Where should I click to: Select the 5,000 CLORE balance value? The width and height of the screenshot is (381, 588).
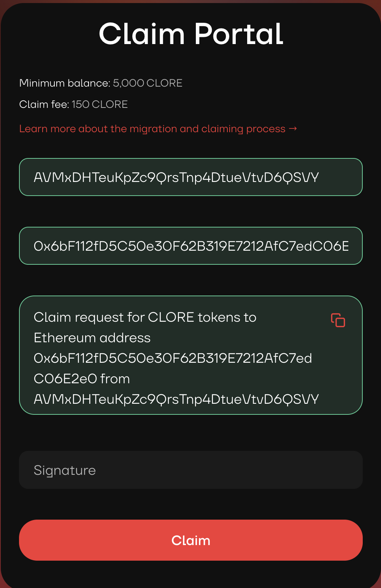click(x=148, y=83)
